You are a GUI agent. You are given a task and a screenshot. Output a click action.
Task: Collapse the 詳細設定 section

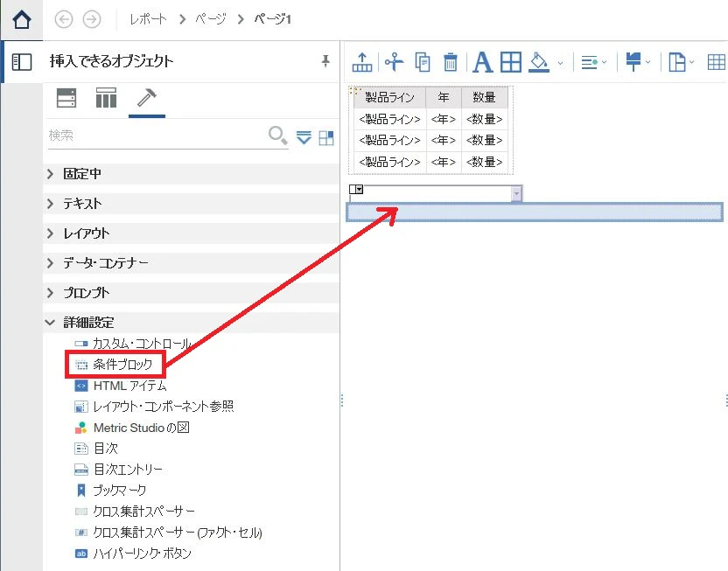[x=192, y=323]
